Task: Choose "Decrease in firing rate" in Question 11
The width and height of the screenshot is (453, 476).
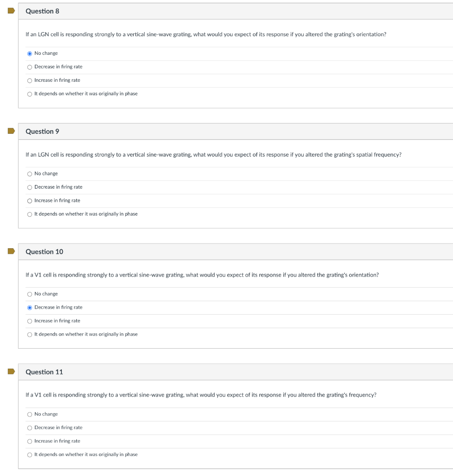Action: 30,428
